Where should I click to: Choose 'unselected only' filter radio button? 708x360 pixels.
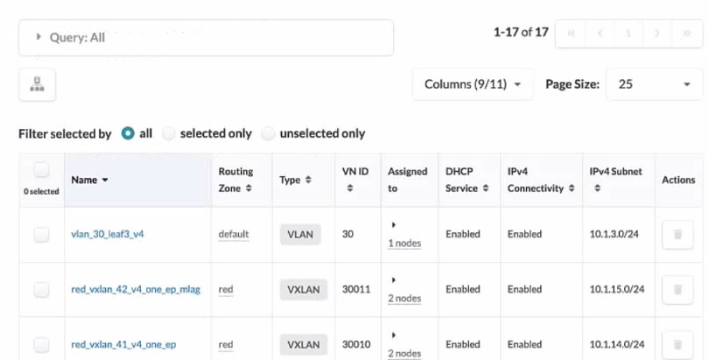click(268, 134)
